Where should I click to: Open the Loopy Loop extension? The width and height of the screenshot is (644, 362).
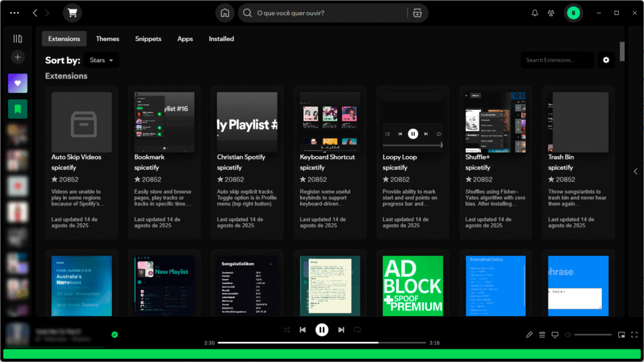coord(413,163)
